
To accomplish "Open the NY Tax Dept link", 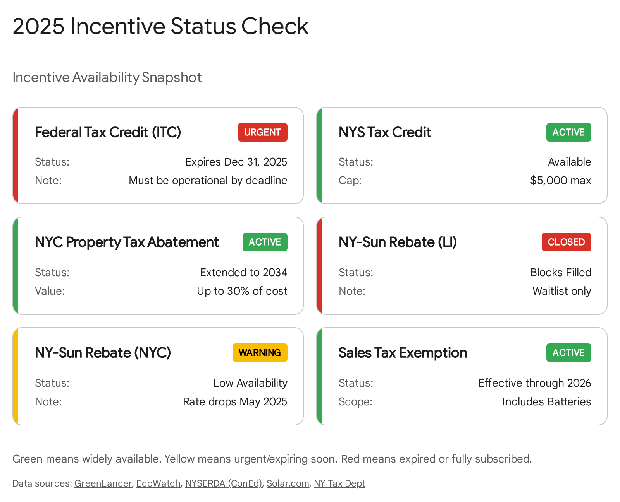I will coord(340,483).
